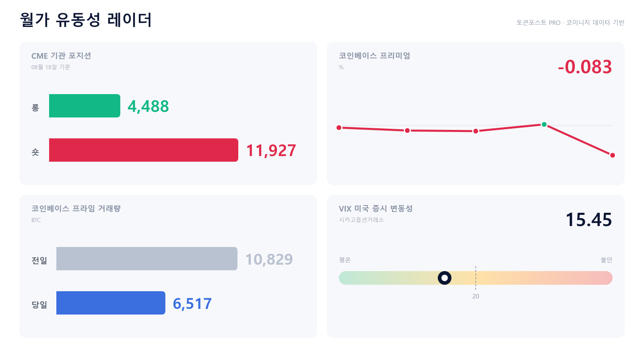Click the VIX 미국 증시 변동성 title
Image resolution: width=644 pixels, height=362 pixels.
(x=376, y=209)
